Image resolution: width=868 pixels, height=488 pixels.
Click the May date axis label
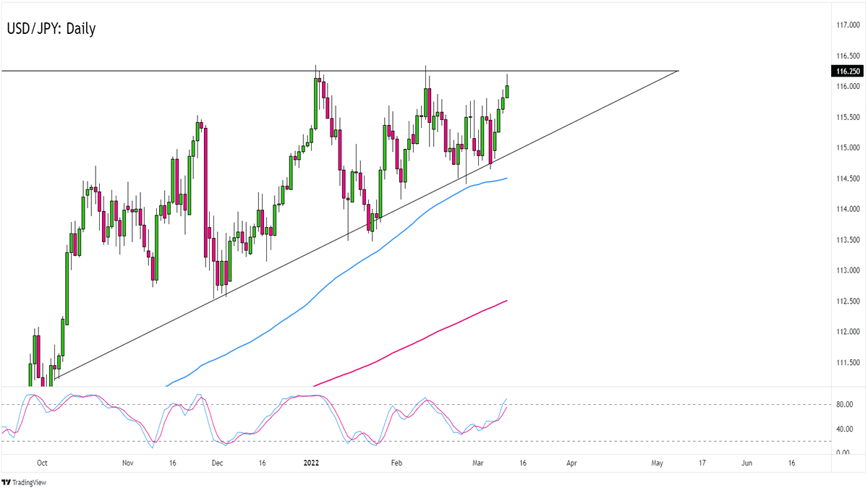coord(658,463)
